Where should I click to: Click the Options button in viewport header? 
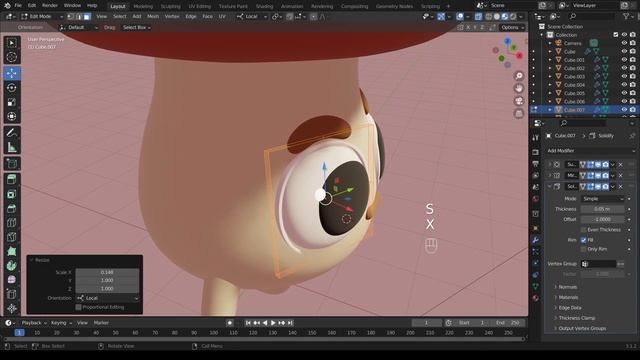click(512, 27)
